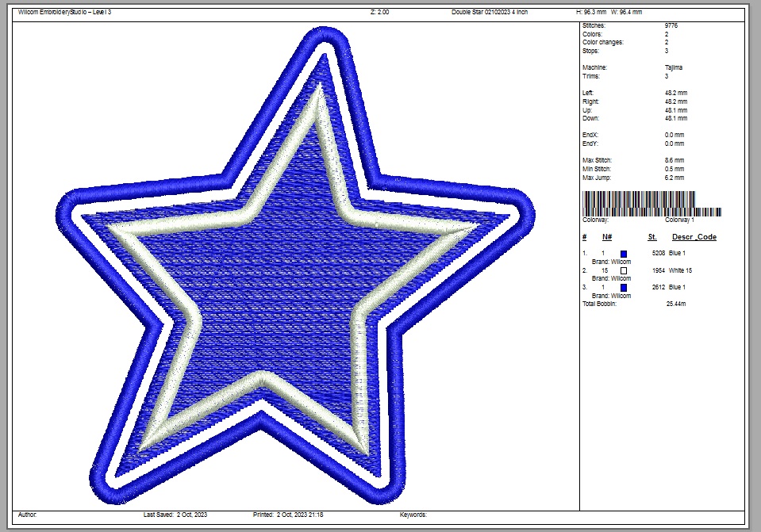Click the 'Author:' footer field
This screenshot has width=761, height=532.
(27, 515)
